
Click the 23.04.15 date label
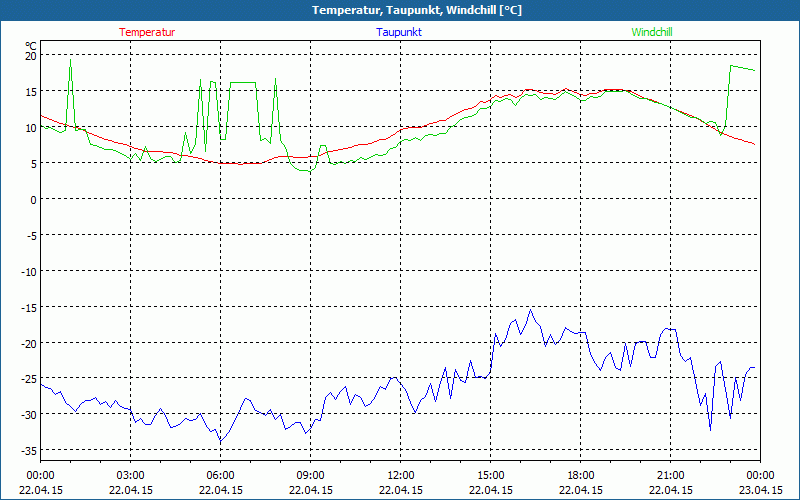click(760, 490)
